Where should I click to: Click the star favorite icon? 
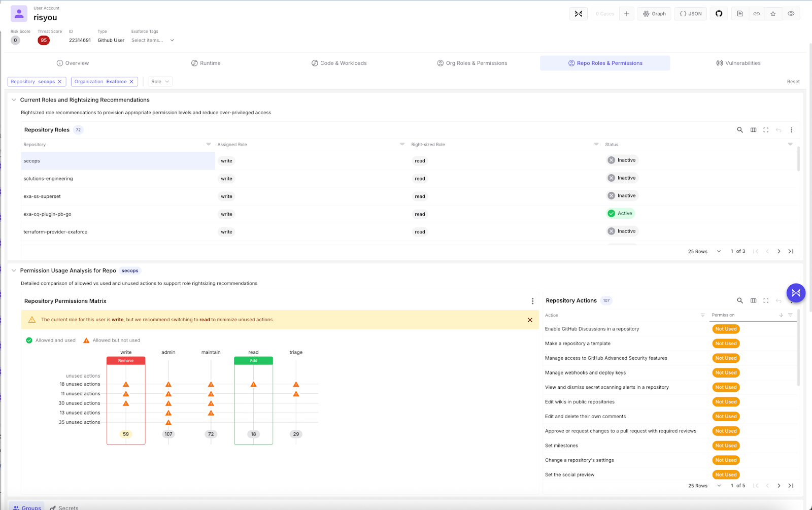(x=773, y=14)
